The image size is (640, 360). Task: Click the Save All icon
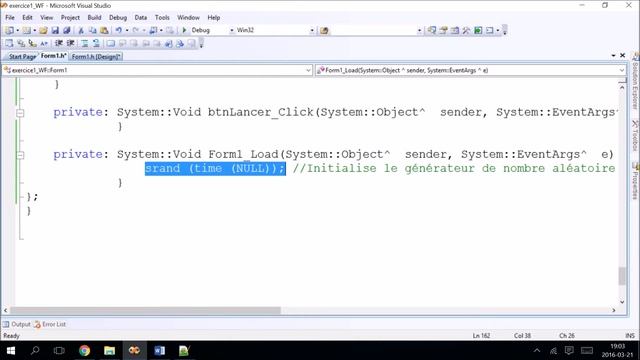(67, 30)
